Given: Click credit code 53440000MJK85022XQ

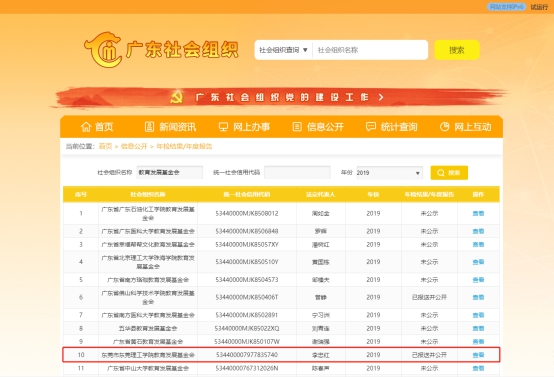Looking at the screenshot, I should click(x=247, y=329).
